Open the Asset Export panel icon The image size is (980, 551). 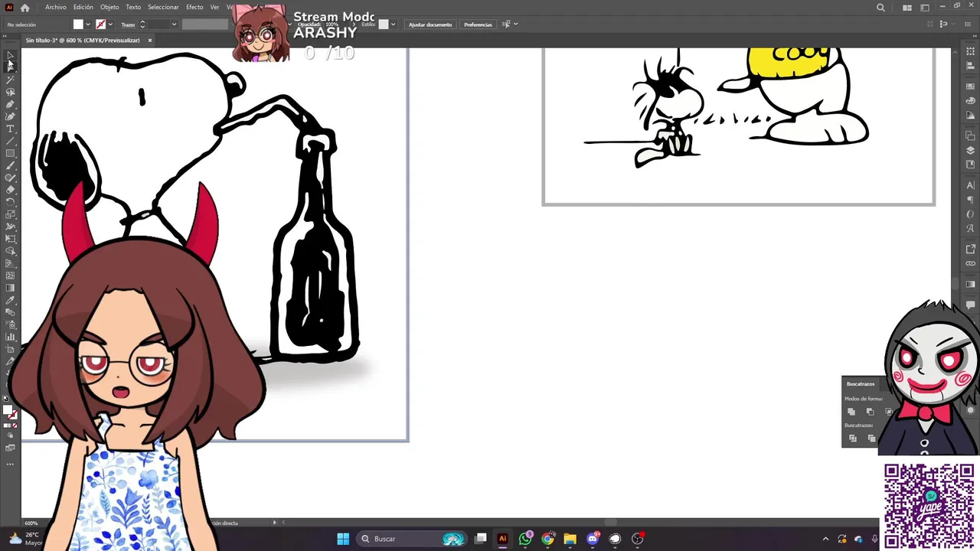[970, 248]
